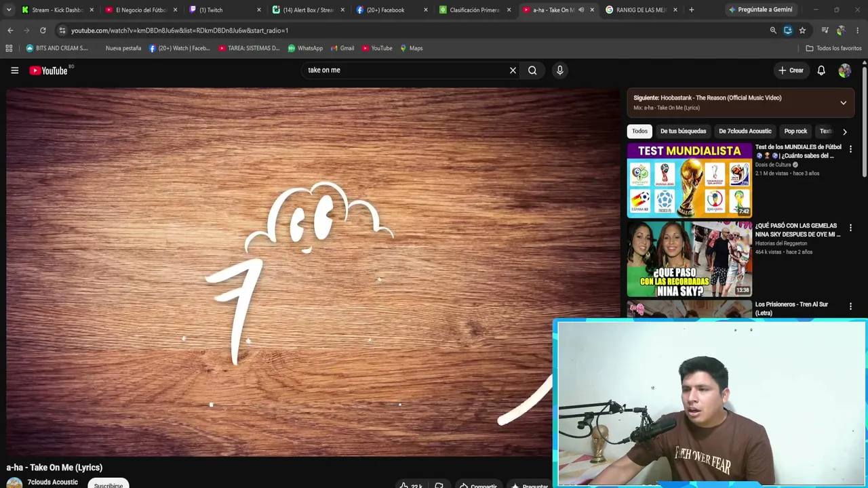Open the Gmail bookmark
The height and width of the screenshot is (488, 868).
(342, 48)
